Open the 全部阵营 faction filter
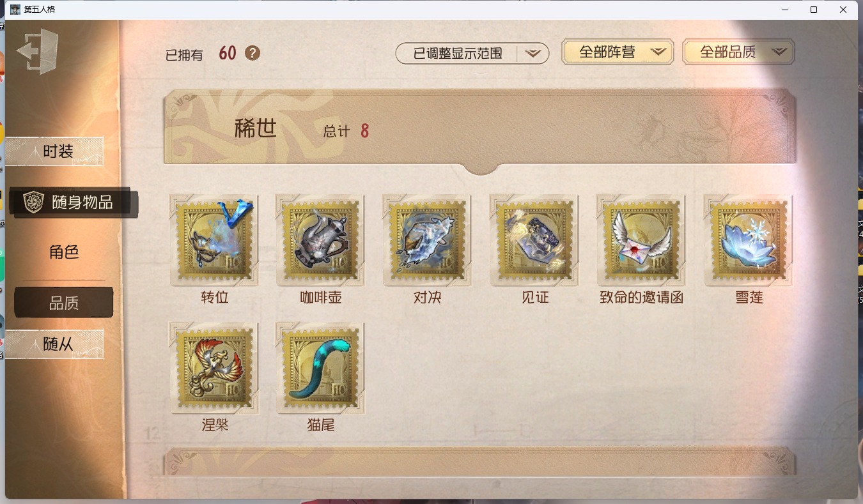 (618, 52)
